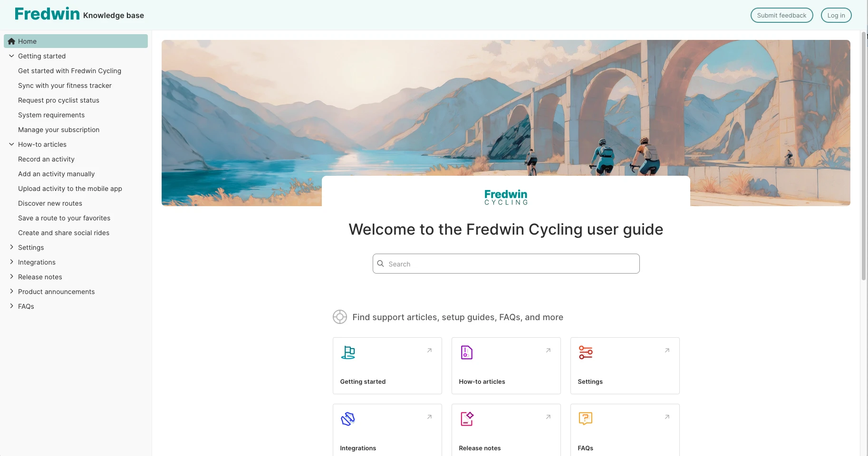
Task: Select the Getting started flag card icon
Action: 348,353
